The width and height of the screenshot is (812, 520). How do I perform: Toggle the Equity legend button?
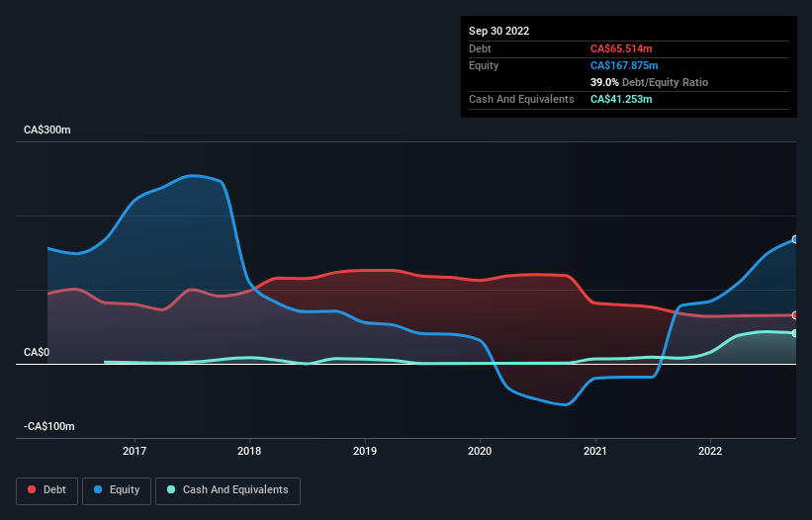tap(117, 490)
